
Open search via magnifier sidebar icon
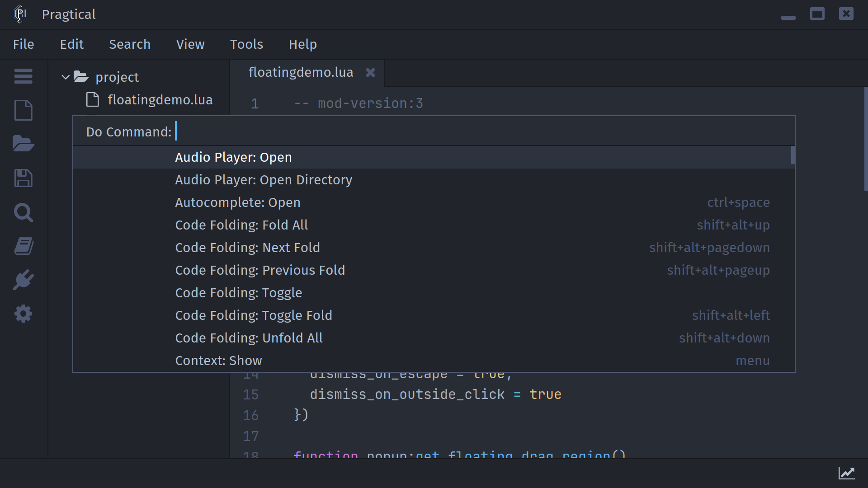pyautogui.click(x=23, y=212)
